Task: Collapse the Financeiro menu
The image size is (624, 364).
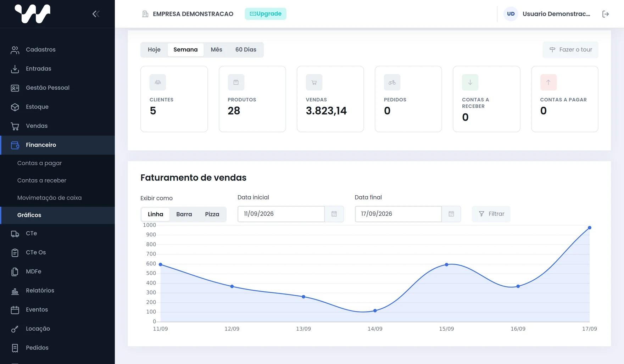Action: tap(57, 145)
